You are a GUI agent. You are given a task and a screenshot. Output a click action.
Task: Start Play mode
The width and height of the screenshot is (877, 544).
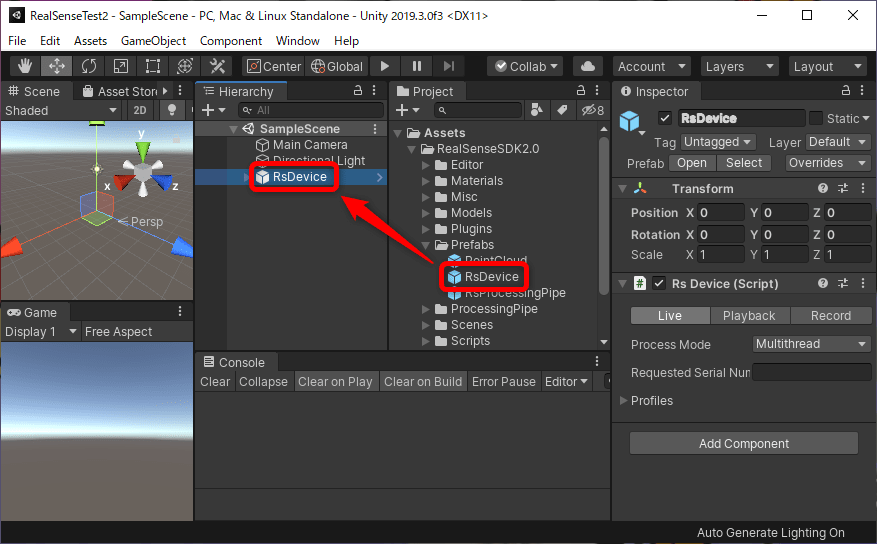385,67
